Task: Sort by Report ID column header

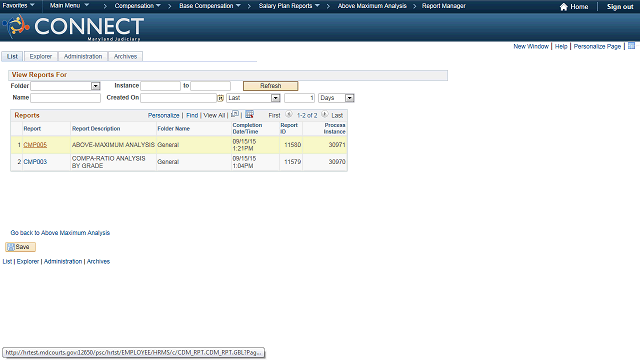Action: 289,128
